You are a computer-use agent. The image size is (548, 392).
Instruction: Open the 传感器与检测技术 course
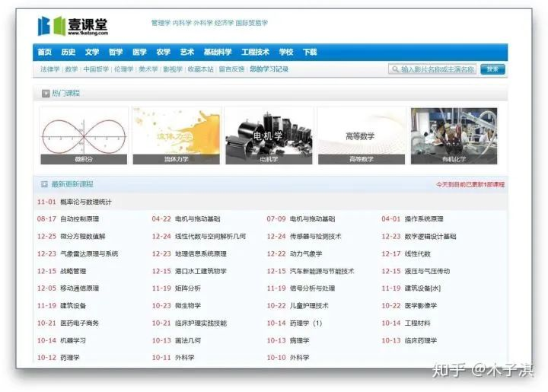pyautogui.click(x=316, y=237)
